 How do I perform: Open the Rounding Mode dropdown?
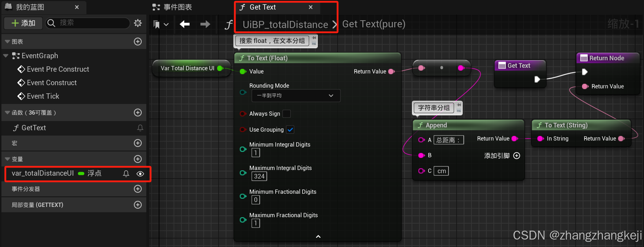pos(296,95)
